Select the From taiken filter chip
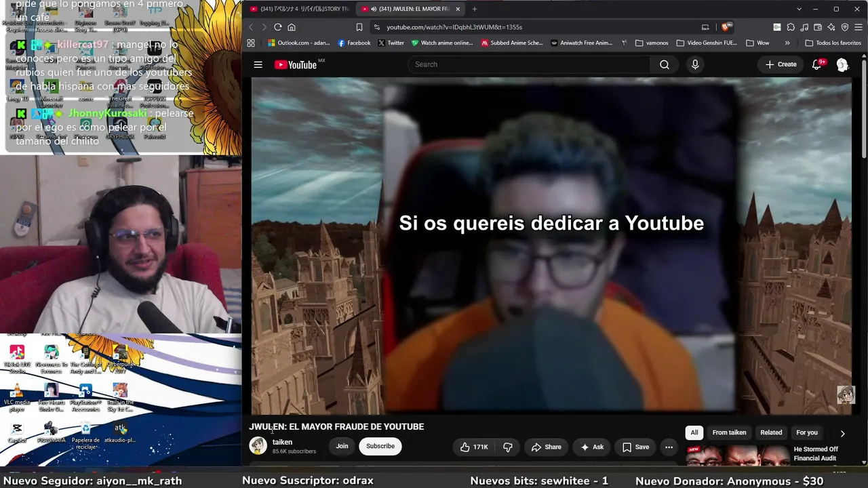 click(729, 432)
